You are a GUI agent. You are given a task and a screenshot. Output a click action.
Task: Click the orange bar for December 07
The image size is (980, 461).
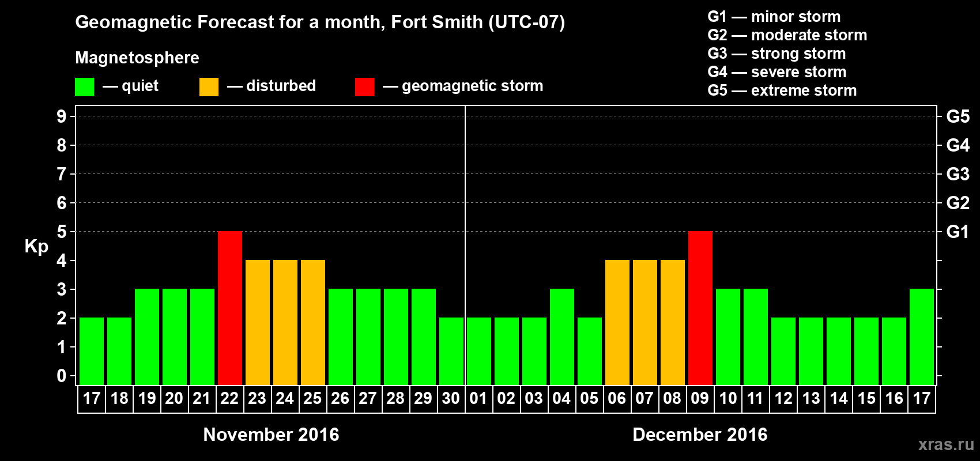(645, 323)
